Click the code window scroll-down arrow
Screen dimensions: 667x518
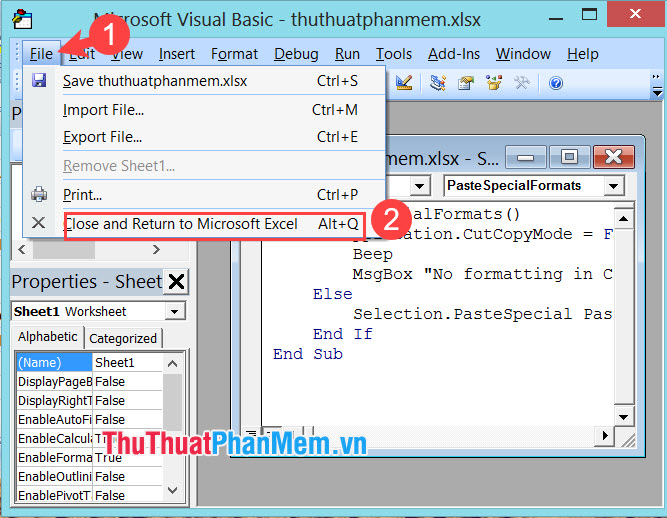[624, 417]
